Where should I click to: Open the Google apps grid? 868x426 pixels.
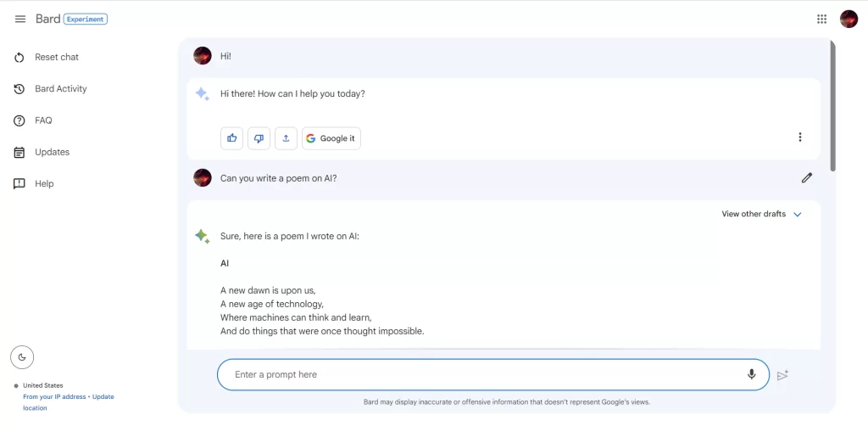click(821, 19)
